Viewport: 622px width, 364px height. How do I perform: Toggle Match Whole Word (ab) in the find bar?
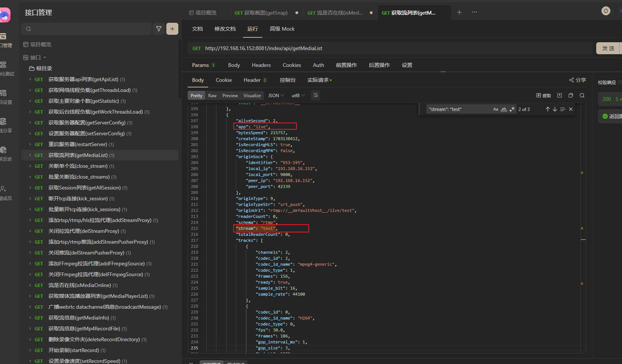click(504, 109)
